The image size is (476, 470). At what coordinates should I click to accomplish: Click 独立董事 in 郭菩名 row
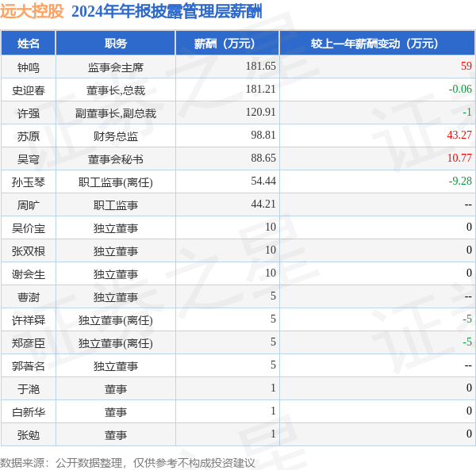(116, 367)
